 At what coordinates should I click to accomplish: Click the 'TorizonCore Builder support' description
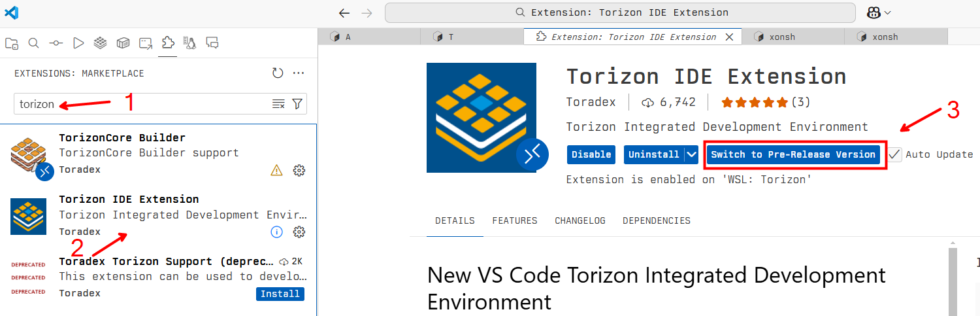pos(149,152)
